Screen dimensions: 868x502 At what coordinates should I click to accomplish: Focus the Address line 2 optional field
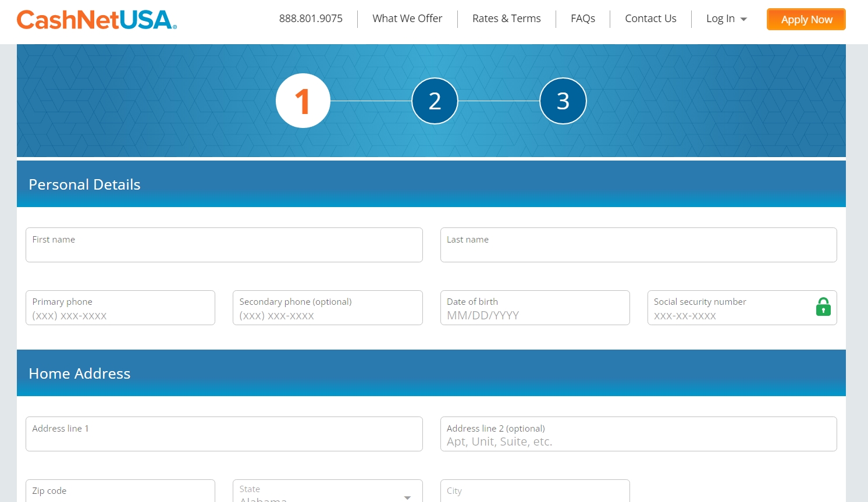pos(638,434)
